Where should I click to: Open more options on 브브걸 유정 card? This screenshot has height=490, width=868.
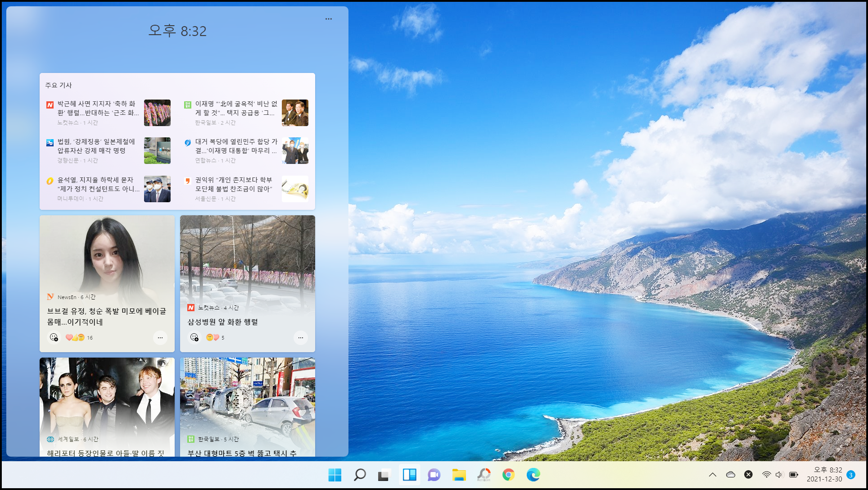[160, 337]
